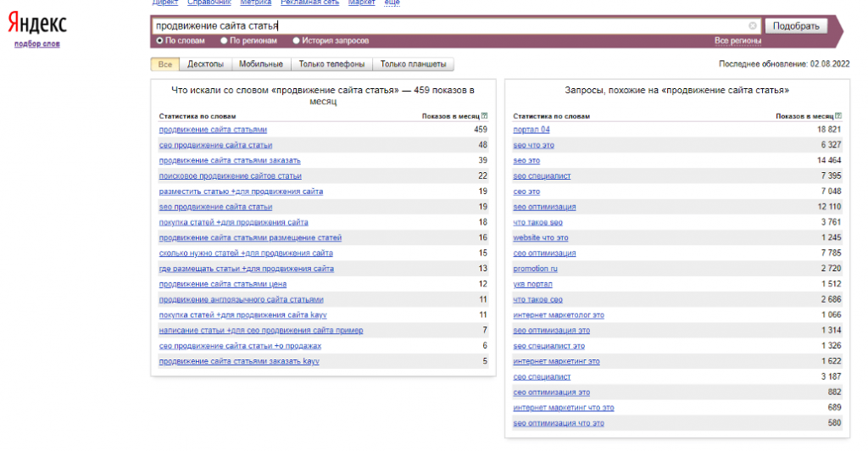Open query 'сео продвижение сайта статьи +о продажах'
This screenshot has height=451, width=868.
[x=240, y=346]
